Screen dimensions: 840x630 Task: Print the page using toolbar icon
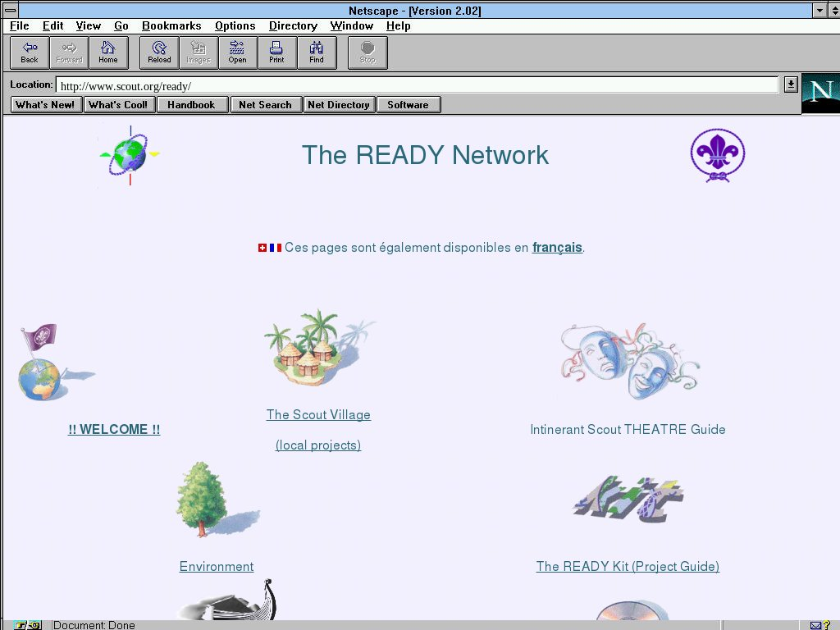(x=276, y=52)
